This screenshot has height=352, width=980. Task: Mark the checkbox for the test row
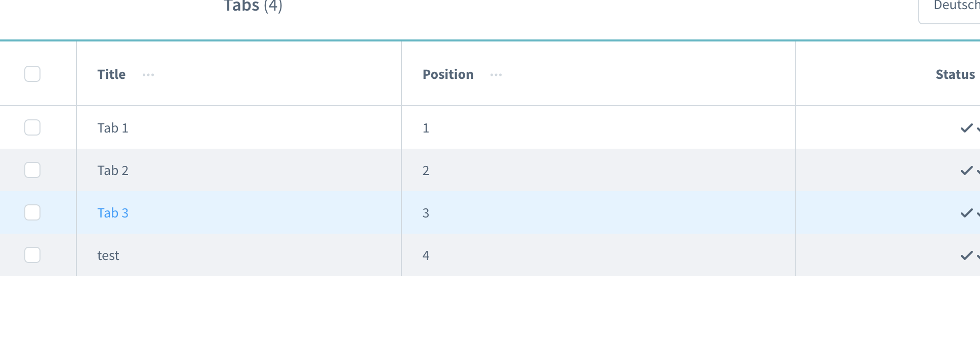coord(32,255)
